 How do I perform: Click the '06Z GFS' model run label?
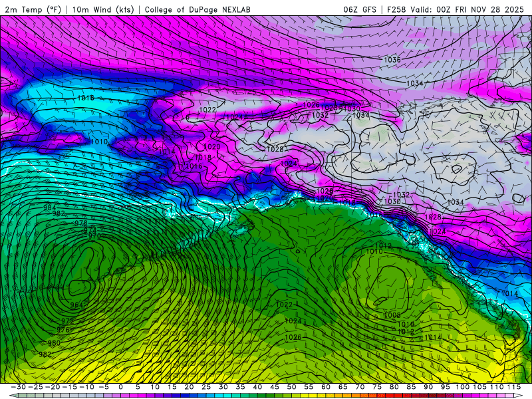coord(360,9)
